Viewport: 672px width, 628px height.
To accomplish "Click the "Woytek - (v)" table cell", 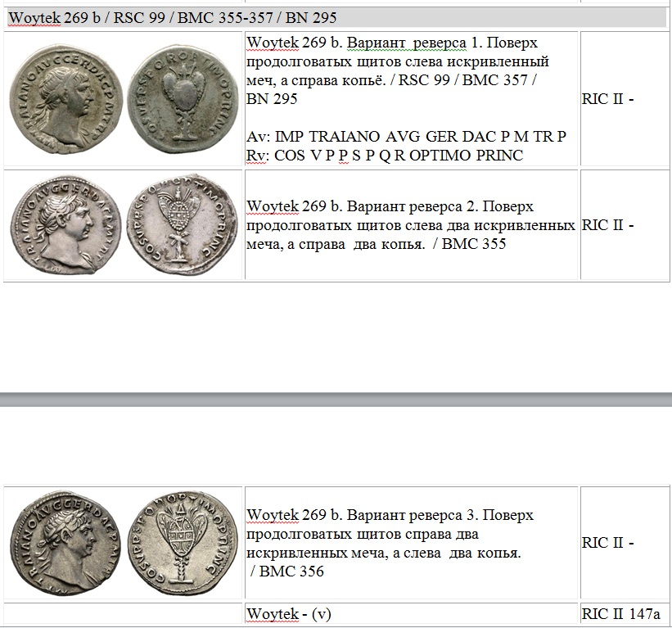I will tap(289, 613).
